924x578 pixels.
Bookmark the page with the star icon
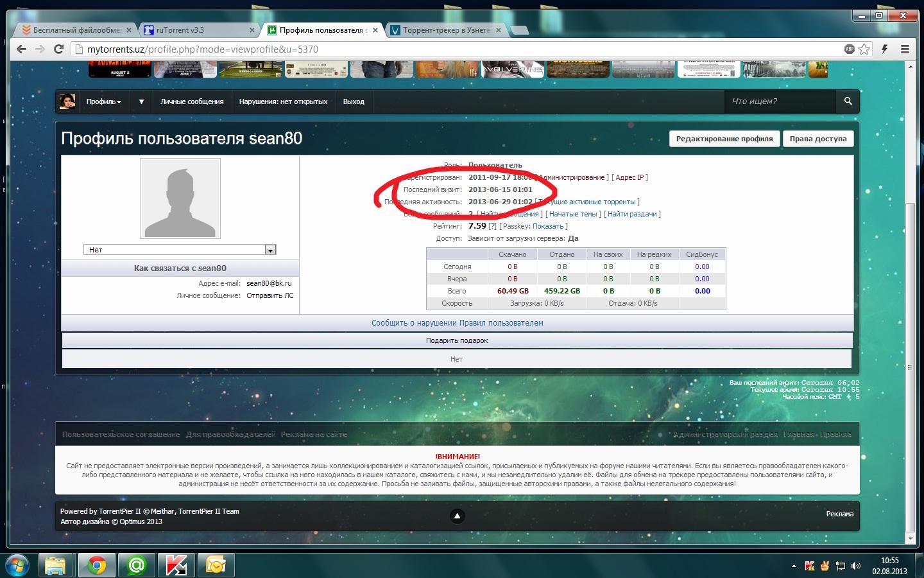(x=864, y=49)
